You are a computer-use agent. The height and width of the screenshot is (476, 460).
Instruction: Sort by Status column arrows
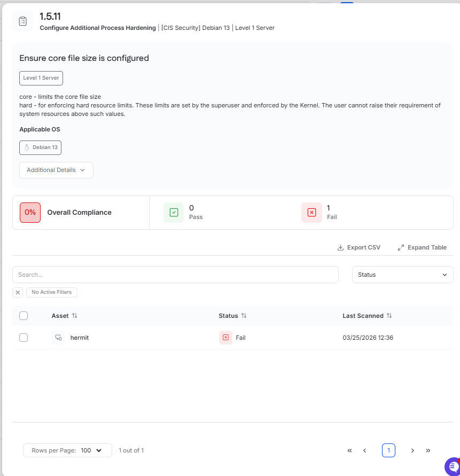(x=244, y=316)
